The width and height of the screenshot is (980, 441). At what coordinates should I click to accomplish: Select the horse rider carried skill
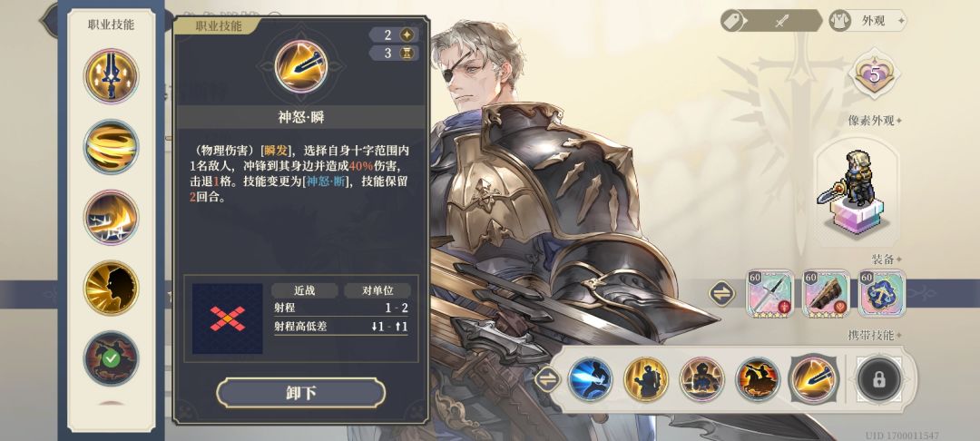[x=758, y=379]
